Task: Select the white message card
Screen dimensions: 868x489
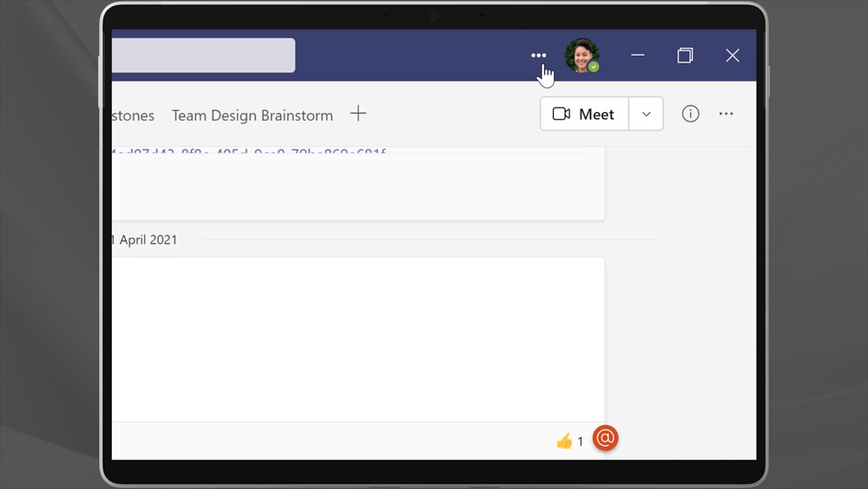Action: [358, 339]
